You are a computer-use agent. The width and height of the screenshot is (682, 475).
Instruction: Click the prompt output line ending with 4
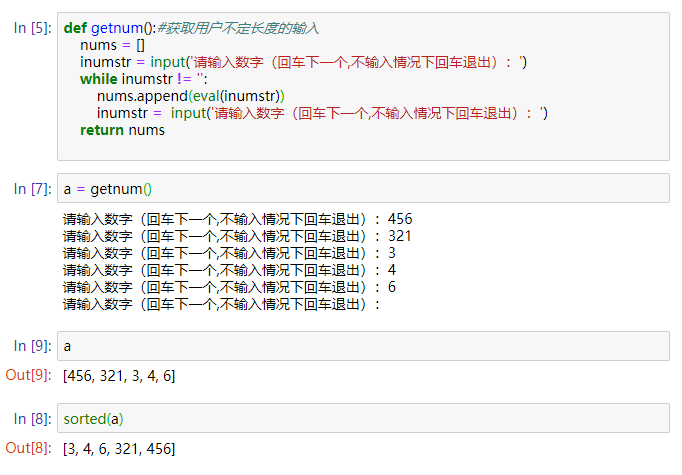229,270
